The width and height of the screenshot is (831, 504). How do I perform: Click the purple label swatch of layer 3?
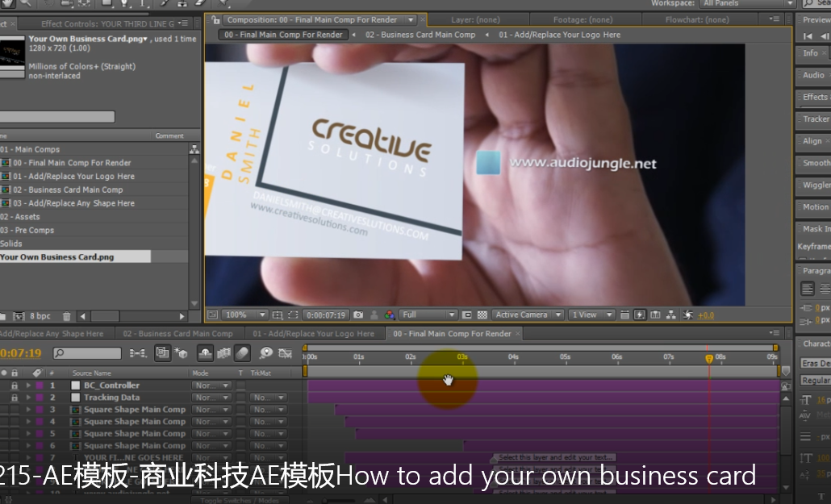coord(40,410)
